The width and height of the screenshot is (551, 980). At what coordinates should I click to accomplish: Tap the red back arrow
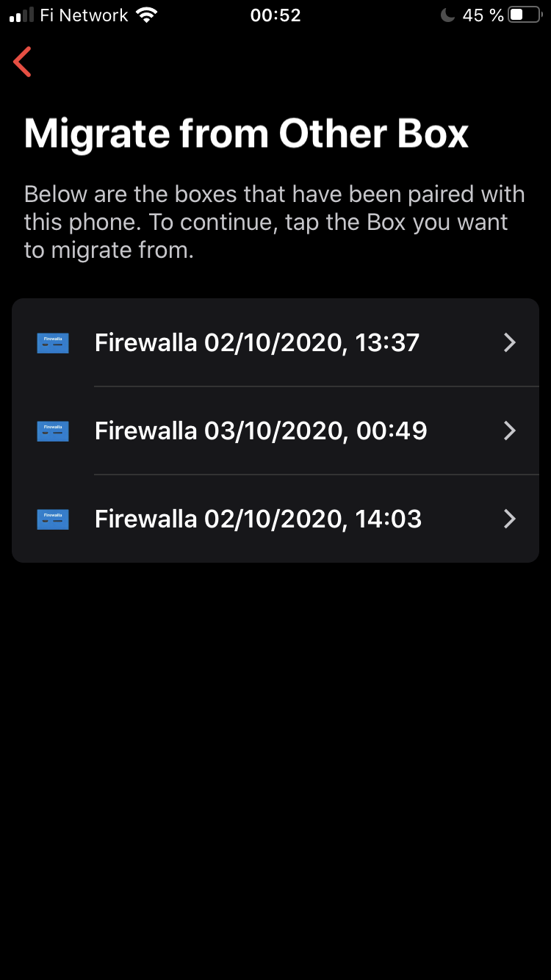pyautogui.click(x=23, y=62)
